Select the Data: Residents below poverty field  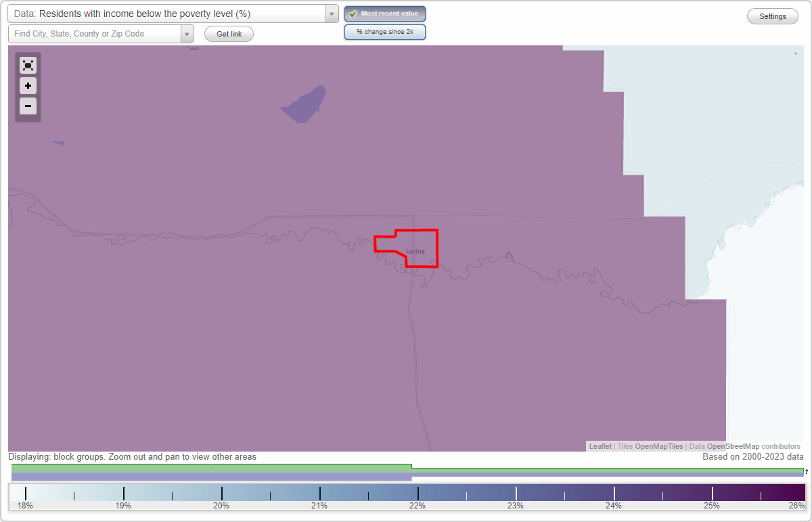pyautogui.click(x=166, y=14)
